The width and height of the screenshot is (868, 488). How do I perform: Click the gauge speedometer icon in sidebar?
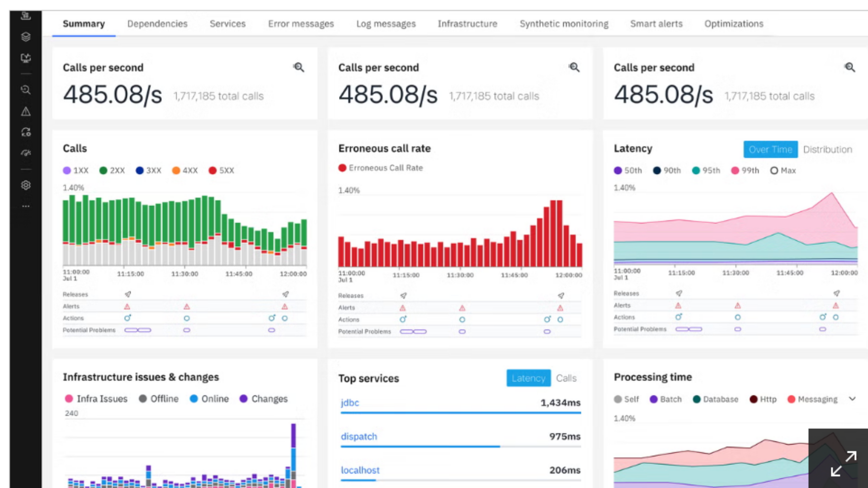26,153
